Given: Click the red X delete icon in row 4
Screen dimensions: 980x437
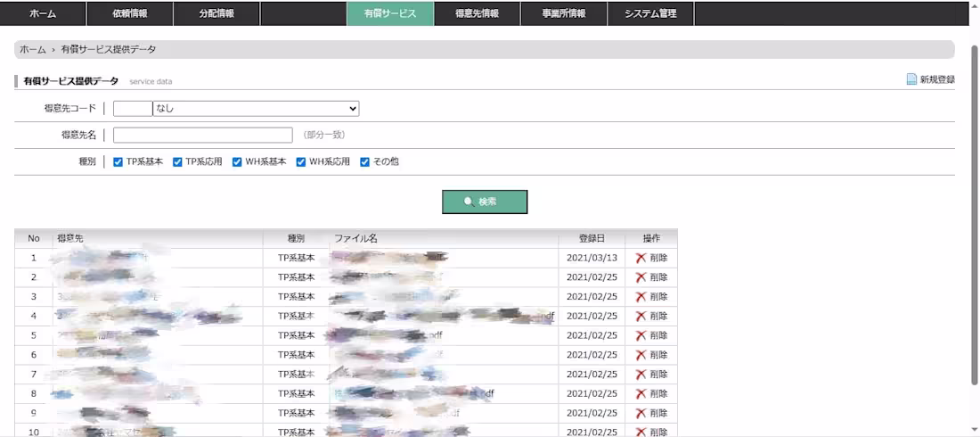Looking at the screenshot, I should pos(641,317).
